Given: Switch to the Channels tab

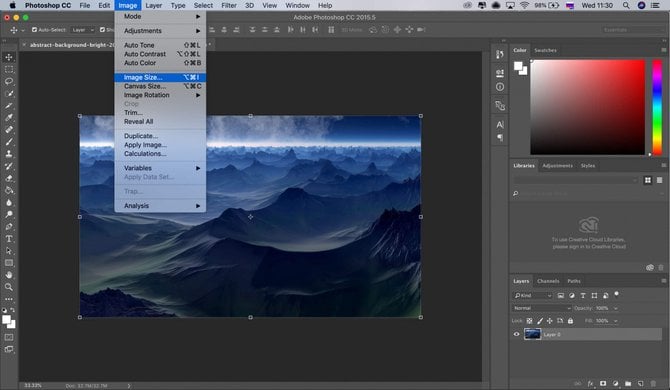Looking at the screenshot, I should (x=548, y=281).
